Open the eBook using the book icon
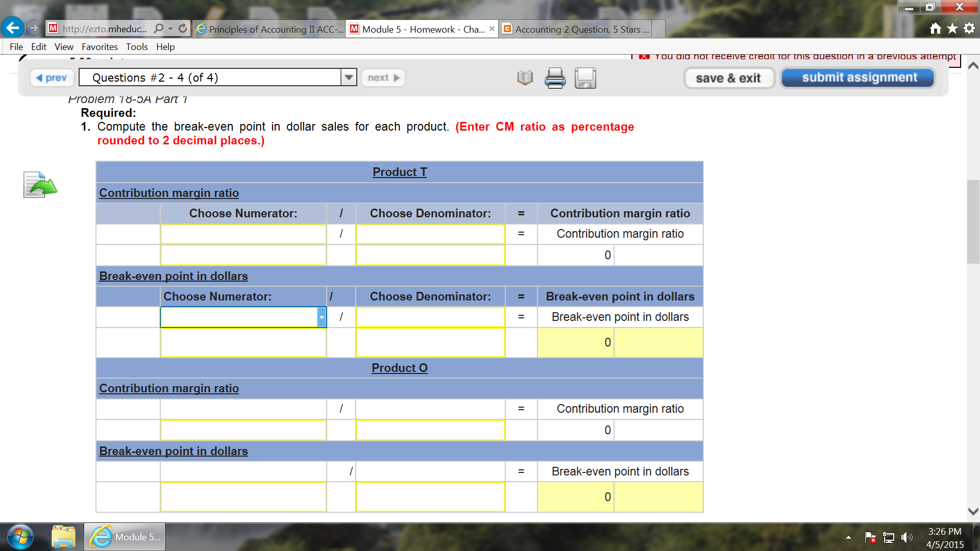980x551 pixels. (x=524, y=78)
